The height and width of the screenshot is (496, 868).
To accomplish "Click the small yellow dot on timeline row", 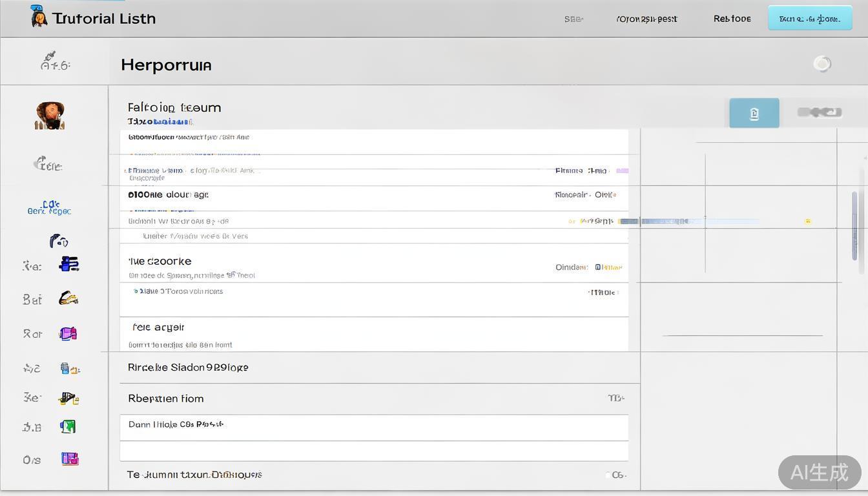I will tap(807, 222).
